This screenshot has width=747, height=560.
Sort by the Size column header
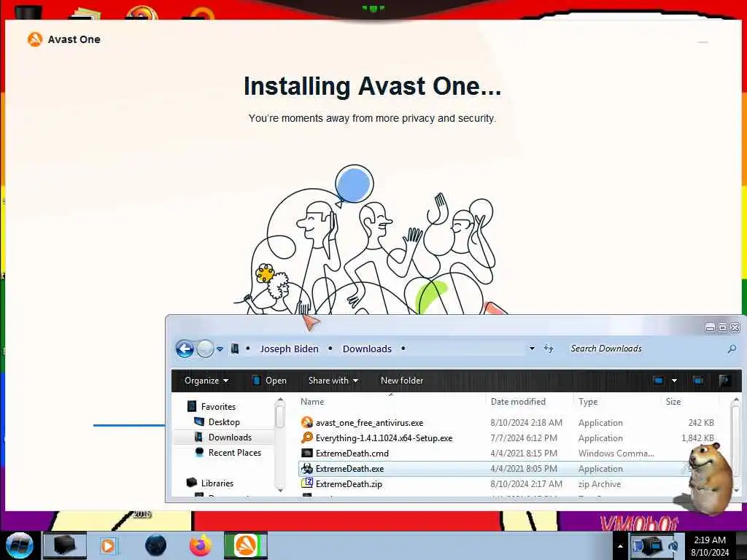tap(673, 402)
